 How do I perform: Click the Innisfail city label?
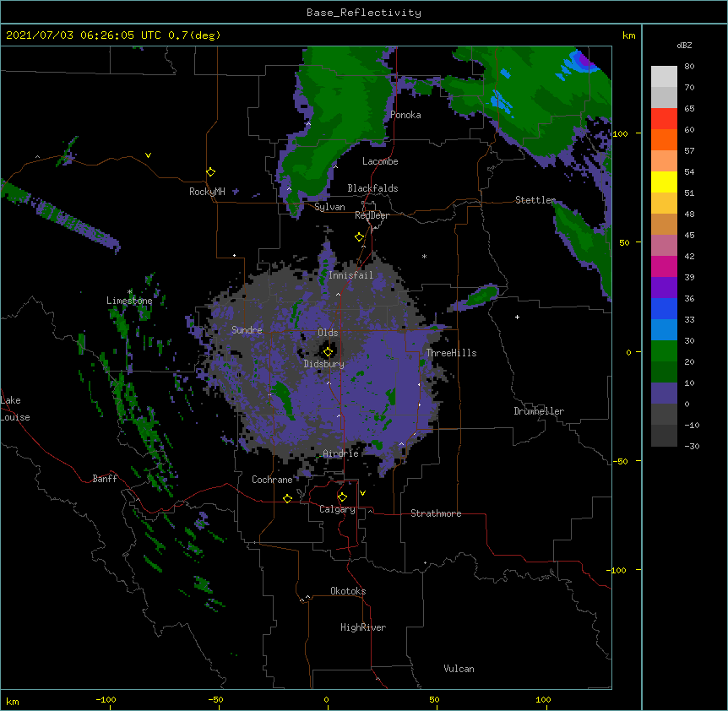[x=350, y=275]
